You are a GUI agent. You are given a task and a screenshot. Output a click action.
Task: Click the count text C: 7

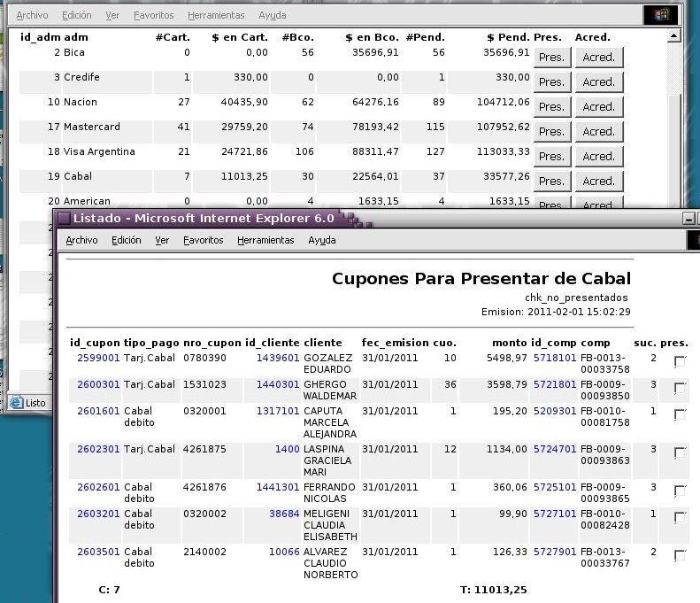[109, 590]
